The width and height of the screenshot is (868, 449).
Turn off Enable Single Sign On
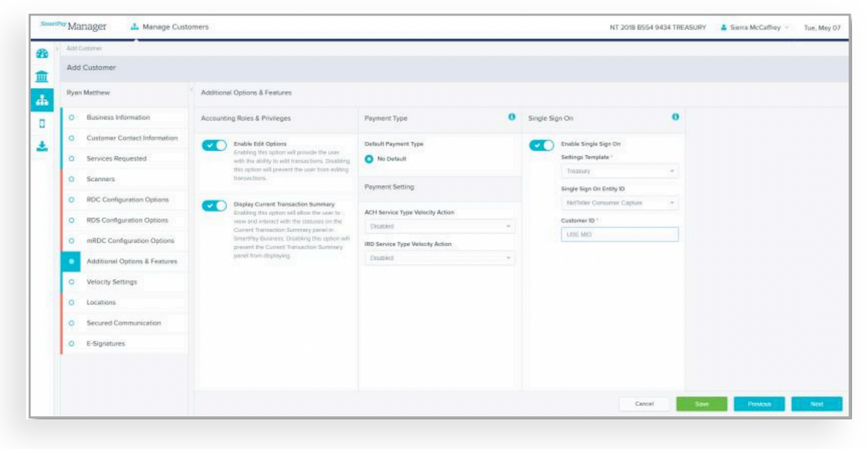pyautogui.click(x=541, y=145)
